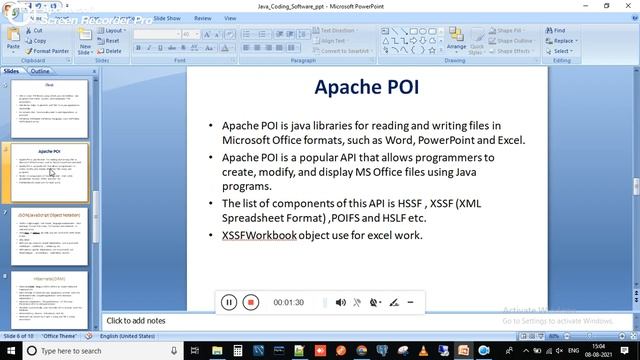Open Shape Effects dropdown
Viewport: 640px width, 360px height.
pos(511,51)
